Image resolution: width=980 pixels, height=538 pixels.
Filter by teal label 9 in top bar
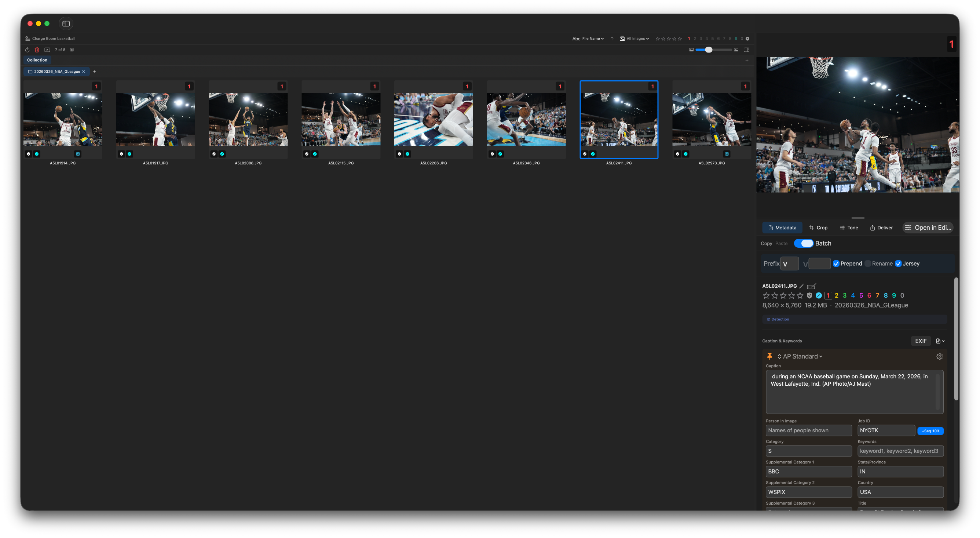coord(736,39)
